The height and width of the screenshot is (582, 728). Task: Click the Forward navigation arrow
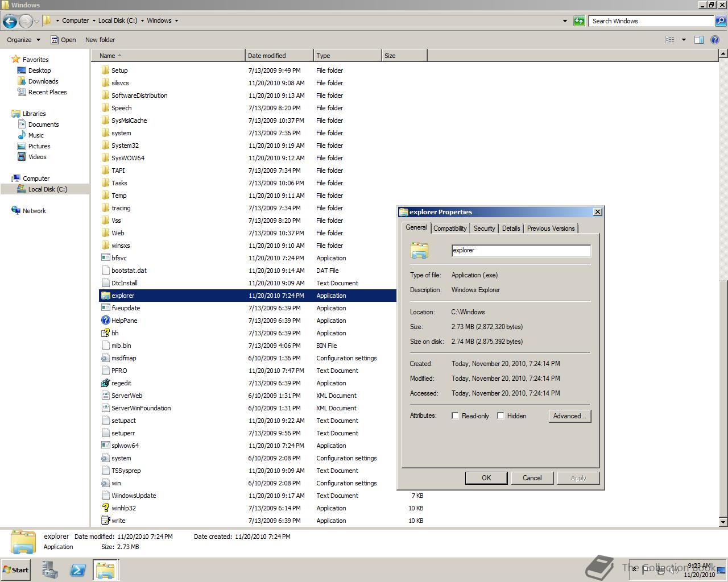point(26,22)
